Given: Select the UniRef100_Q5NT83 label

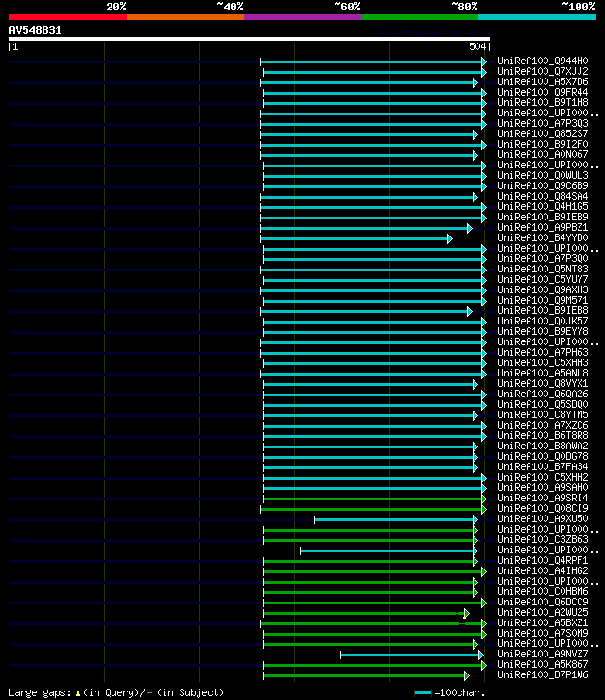Looking at the screenshot, I should 543,270.
